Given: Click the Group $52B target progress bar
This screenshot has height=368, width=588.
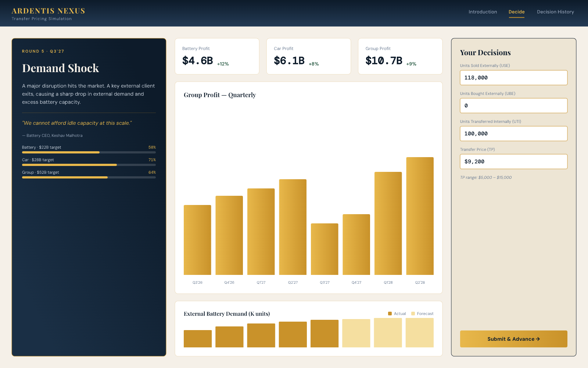Looking at the screenshot, I should point(89,177).
